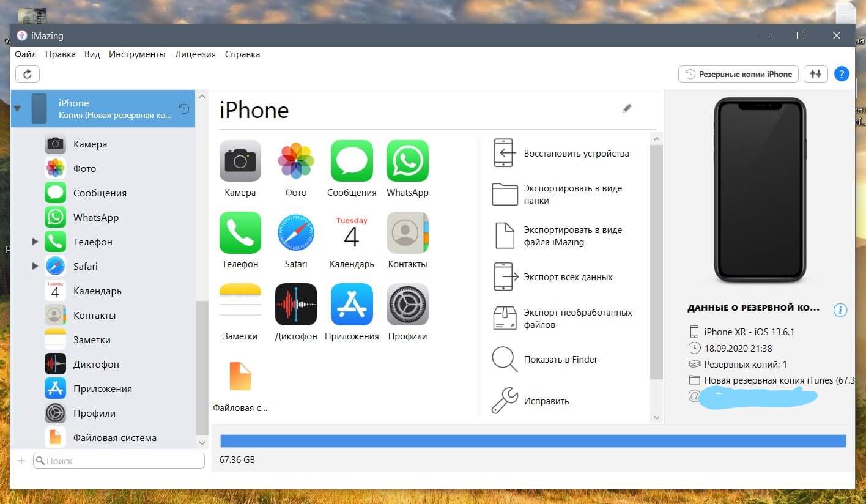Open the Заметки icon in the main grid

(x=240, y=304)
